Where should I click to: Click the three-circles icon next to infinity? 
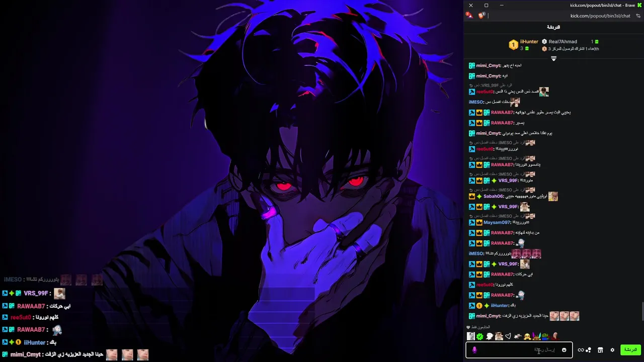click(588, 350)
